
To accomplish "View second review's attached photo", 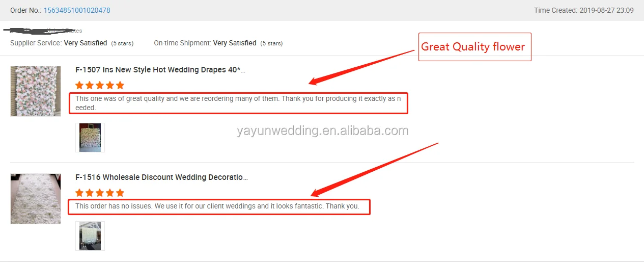I will pos(90,236).
